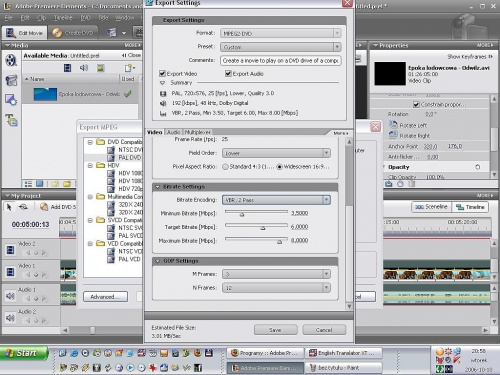
Task: Collapse the Summary section triangle
Action: tap(163, 83)
